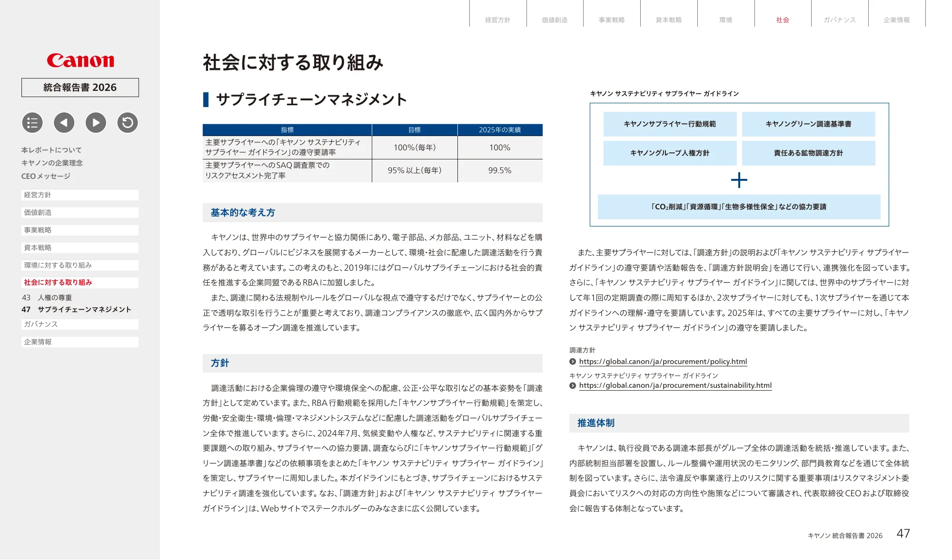Click サプライチェーンマネジメント main heading
This screenshot has height=560, width=952.
point(311,99)
